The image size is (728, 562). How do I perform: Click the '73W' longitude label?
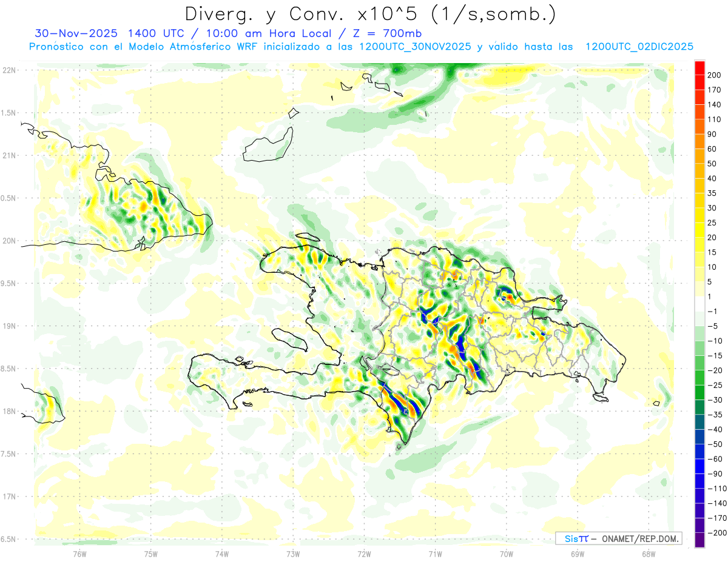tap(293, 553)
